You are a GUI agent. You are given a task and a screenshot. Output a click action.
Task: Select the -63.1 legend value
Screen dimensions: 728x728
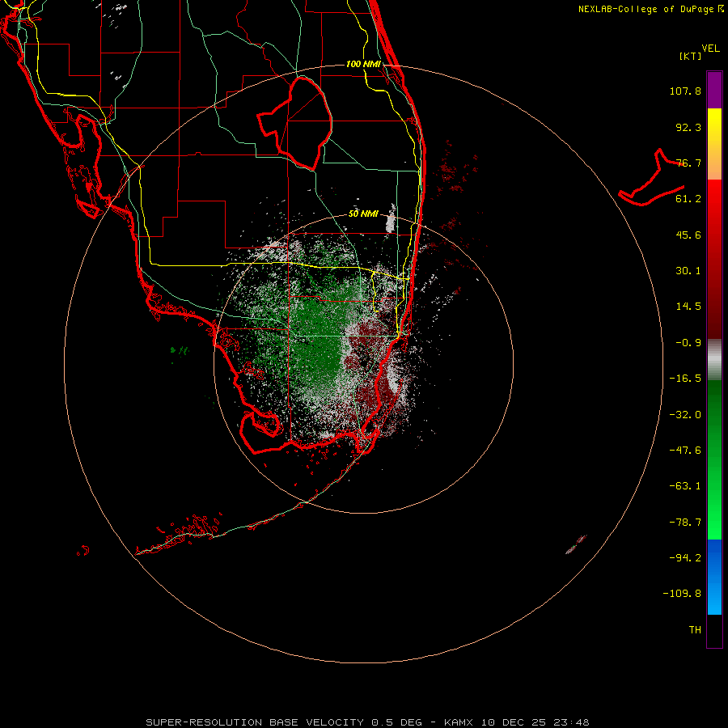click(x=685, y=486)
